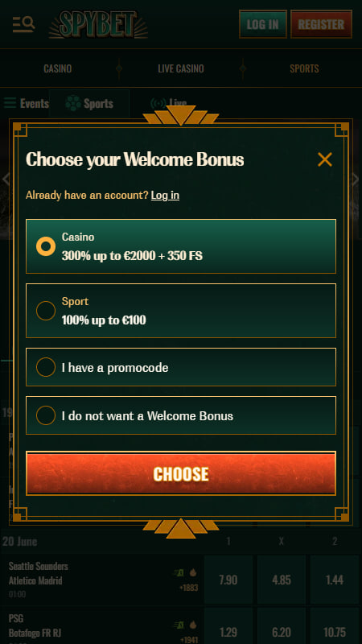Switch to the CASINO section

pos(57,68)
